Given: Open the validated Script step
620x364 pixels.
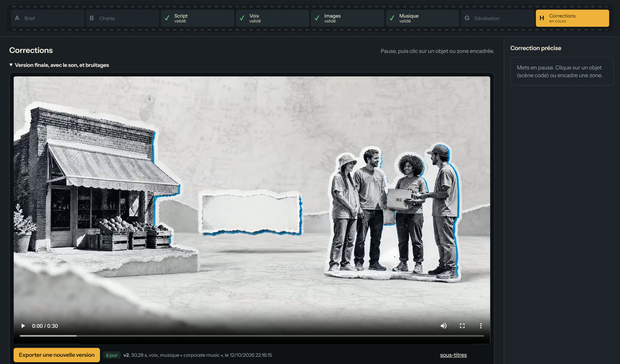Looking at the screenshot, I should (x=198, y=18).
